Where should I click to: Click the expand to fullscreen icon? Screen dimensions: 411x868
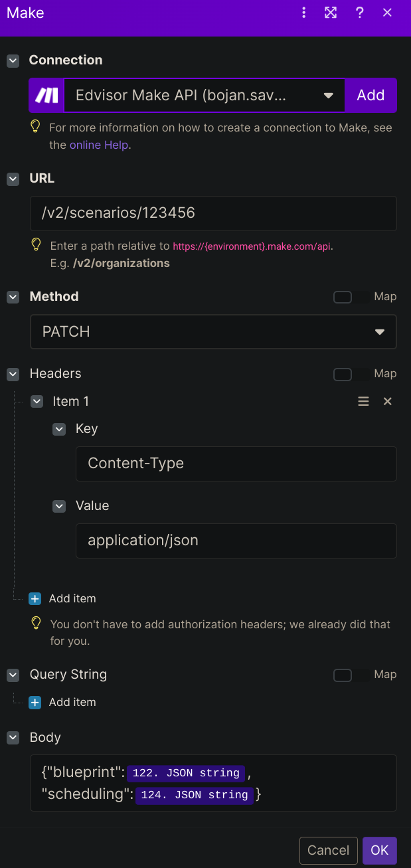click(x=331, y=13)
